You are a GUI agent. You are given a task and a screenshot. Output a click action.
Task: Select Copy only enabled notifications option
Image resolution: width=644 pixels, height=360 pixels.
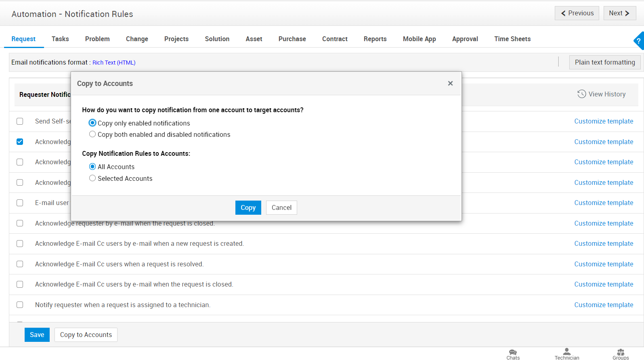tap(92, 123)
